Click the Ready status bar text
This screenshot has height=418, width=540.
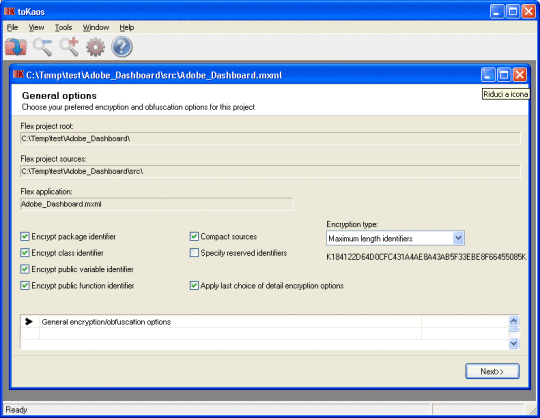16,410
